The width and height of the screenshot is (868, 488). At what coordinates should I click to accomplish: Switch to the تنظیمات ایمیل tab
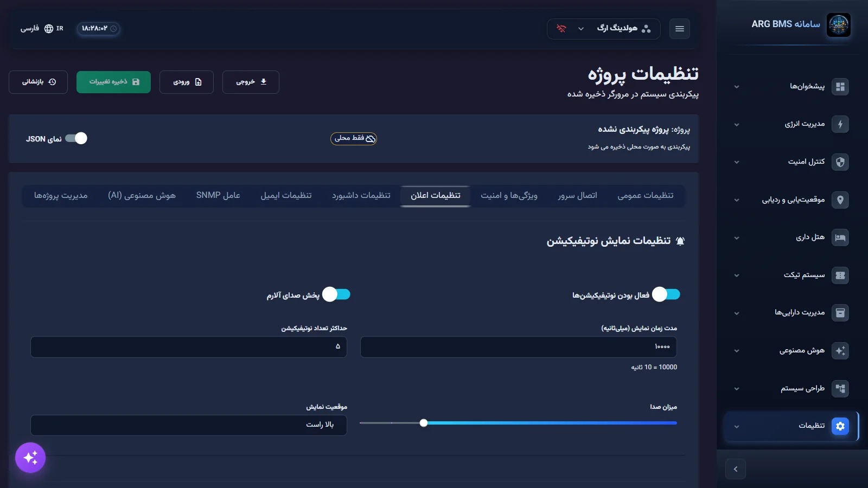tap(286, 196)
